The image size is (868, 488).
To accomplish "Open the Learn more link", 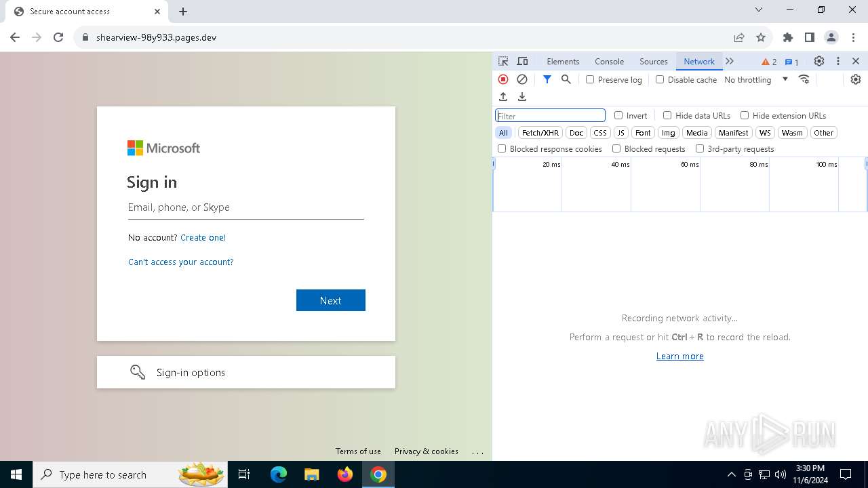I will [x=679, y=356].
